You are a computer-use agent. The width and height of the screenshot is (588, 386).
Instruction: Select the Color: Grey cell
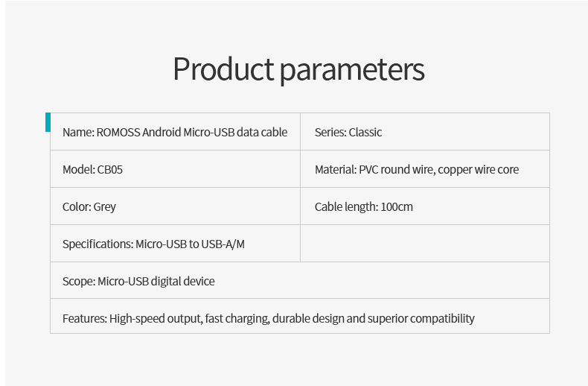pos(175,206)
